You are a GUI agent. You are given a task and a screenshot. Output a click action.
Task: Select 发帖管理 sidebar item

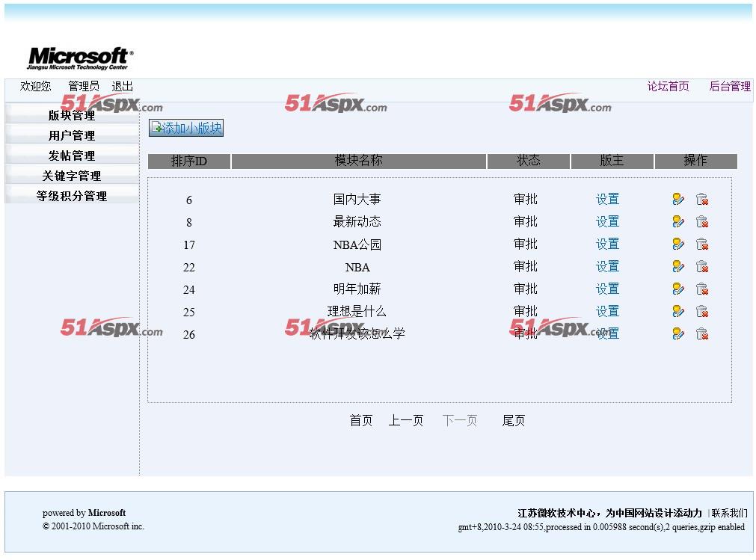72,156
